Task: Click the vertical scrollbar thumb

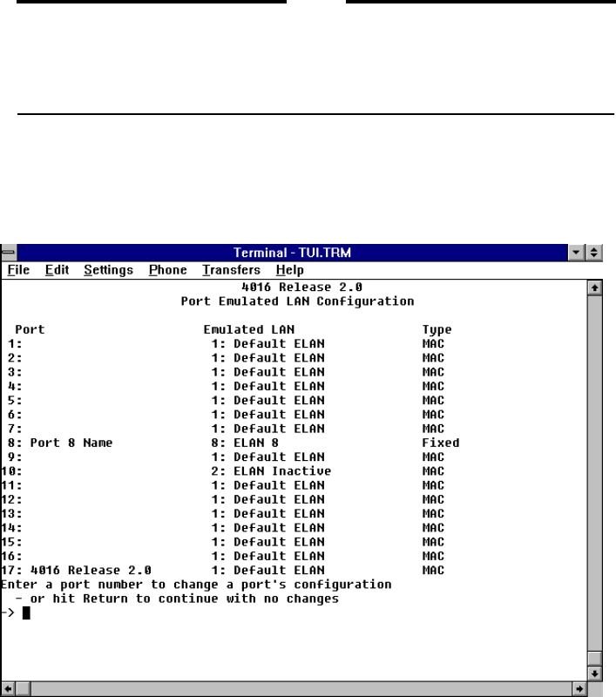Action: (x=595, y=657)
